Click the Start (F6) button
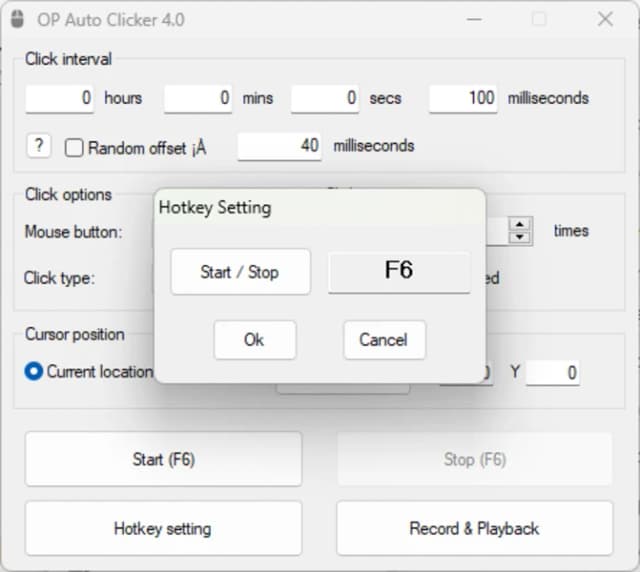Screen dimensions: 640x572 coord(163,459)
